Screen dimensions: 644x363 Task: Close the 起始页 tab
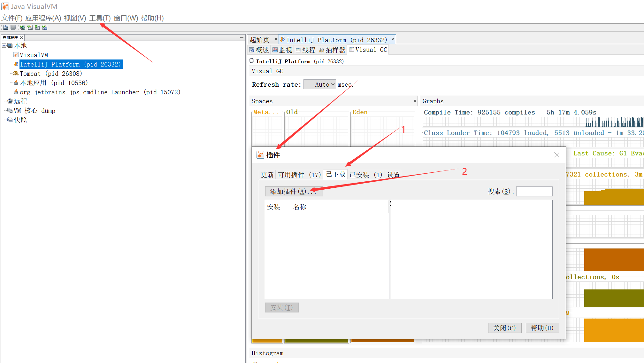click(276, 39)
